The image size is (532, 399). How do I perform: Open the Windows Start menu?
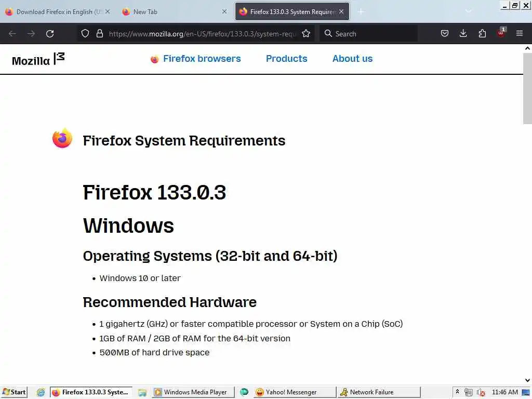pos(14,392)
